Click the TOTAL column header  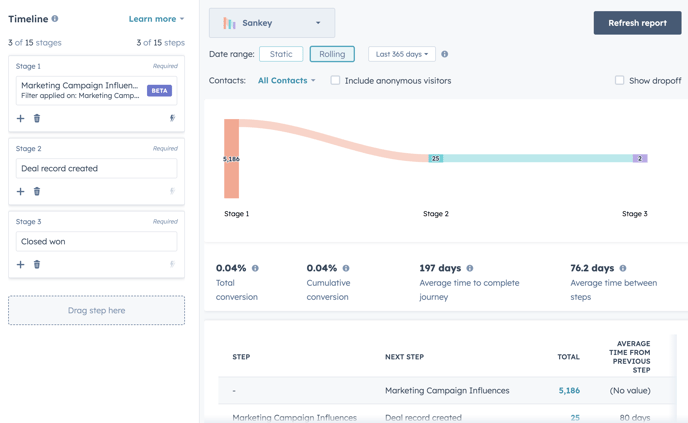tap(569, 357)
